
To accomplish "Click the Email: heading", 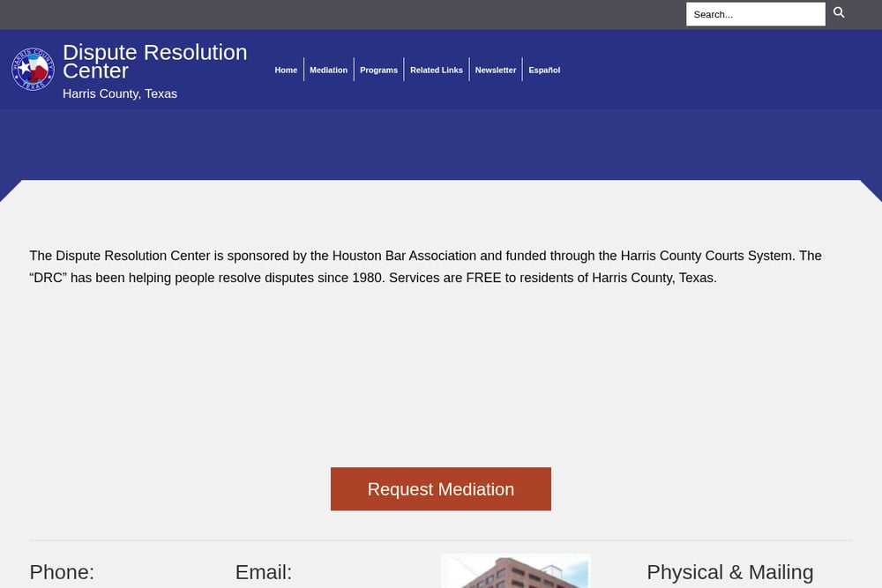I will [264, 572].
